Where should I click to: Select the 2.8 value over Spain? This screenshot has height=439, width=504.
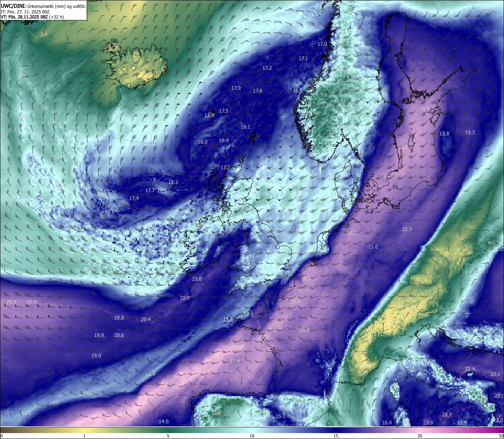click(x=217, y=413)
